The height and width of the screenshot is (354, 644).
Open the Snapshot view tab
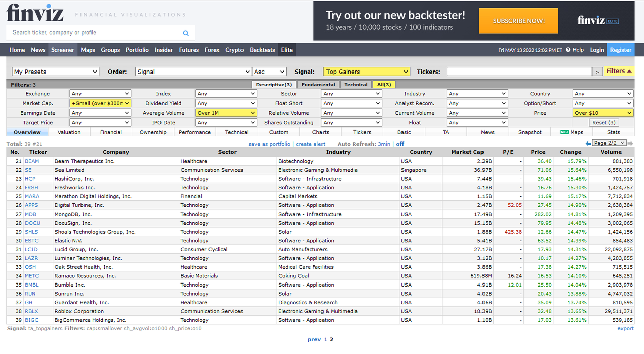click(530, 132)
